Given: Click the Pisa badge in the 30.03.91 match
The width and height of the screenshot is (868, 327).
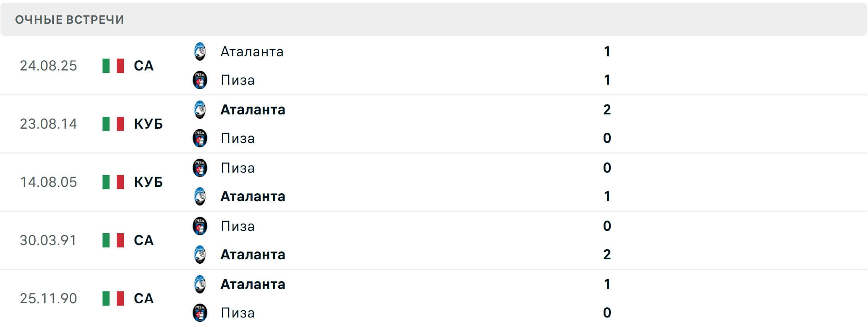Looking at the screenshot, I should pyautogui.click(x=200, y=226).
